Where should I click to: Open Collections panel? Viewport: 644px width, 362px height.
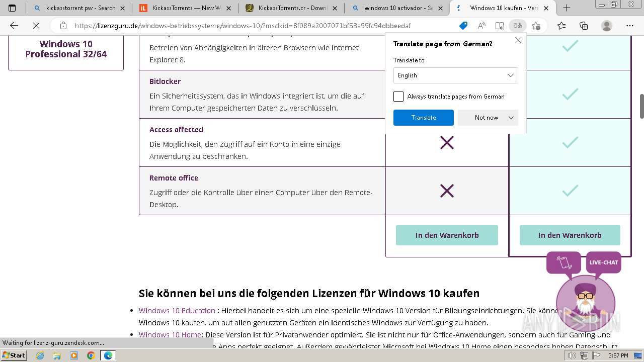pyautogui.click(x=584, y=26)
